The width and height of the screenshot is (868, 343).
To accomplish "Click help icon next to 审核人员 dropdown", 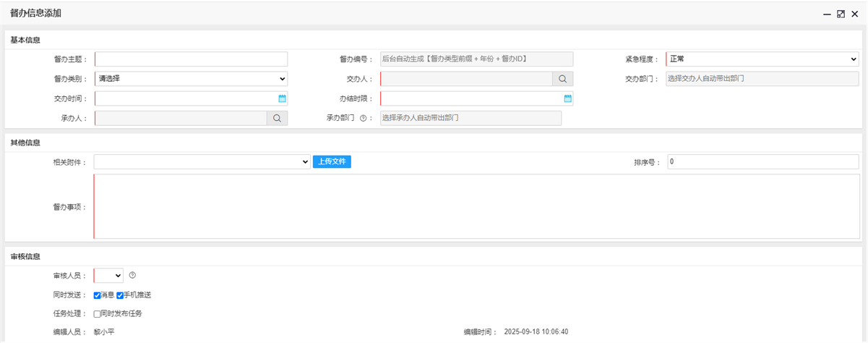I will click(x=132, y=275).
